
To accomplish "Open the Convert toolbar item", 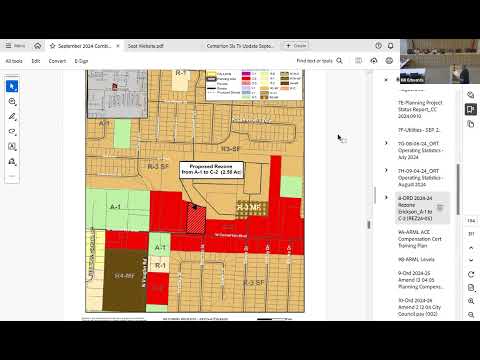I will 57,61.
